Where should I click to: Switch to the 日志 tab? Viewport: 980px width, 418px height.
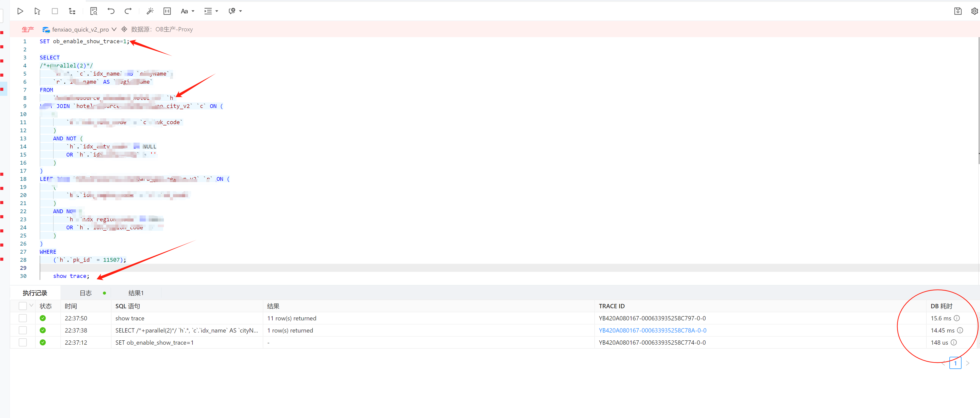pos(85,293)
